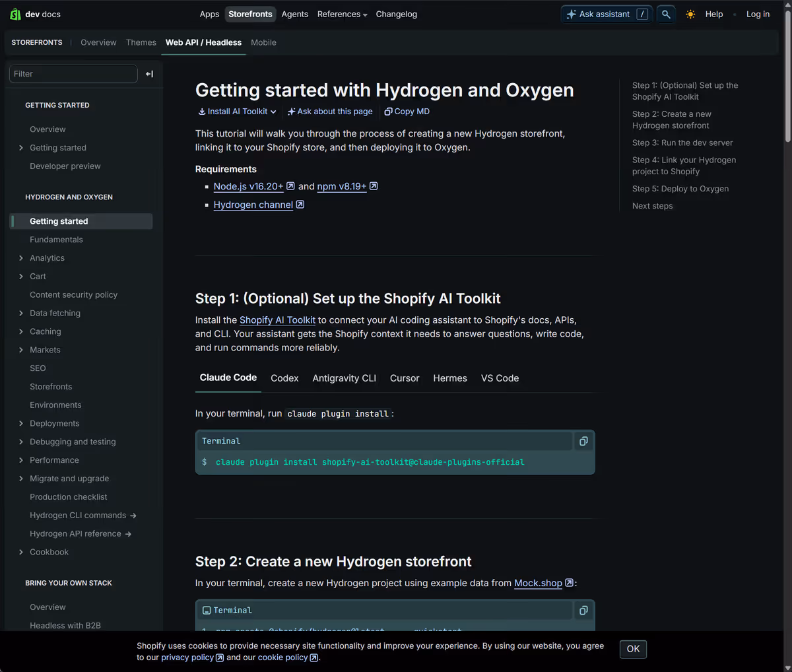Select the Codex tab

[x=284, y=378]
